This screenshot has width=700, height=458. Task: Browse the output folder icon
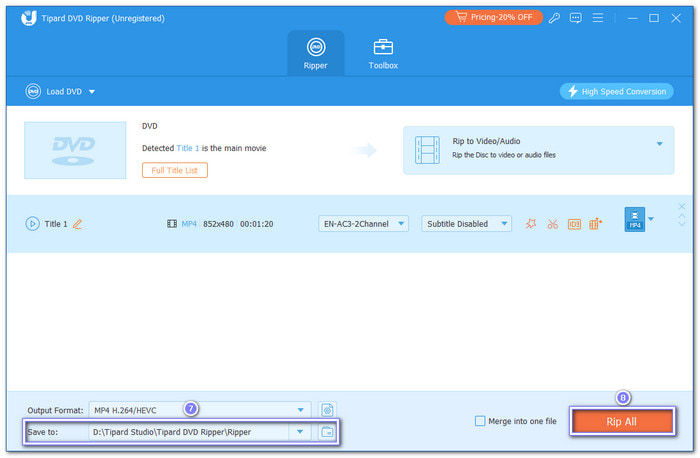click(327, 432)
